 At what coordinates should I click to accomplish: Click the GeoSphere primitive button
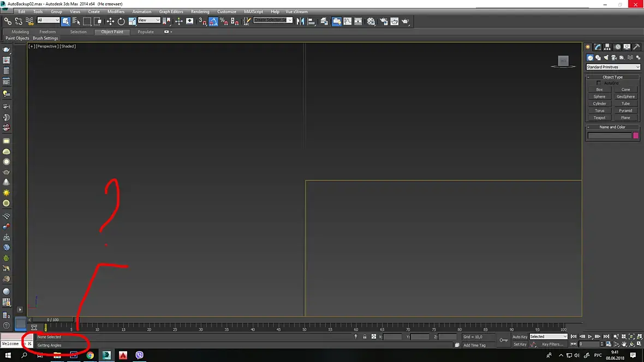[x=625, y=96]
